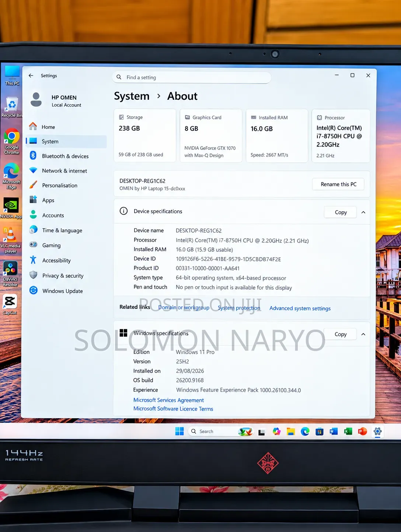401x532 pixels.
Task: Copy the Windows specifications
Action: [340, 334]
